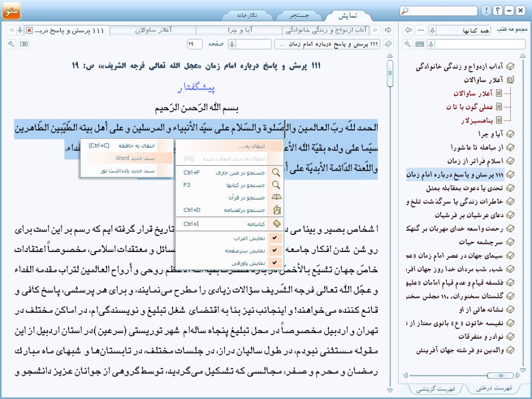
Task: Click the book list horizontal scrollbar thumb
Action: (x=500, y=375)
